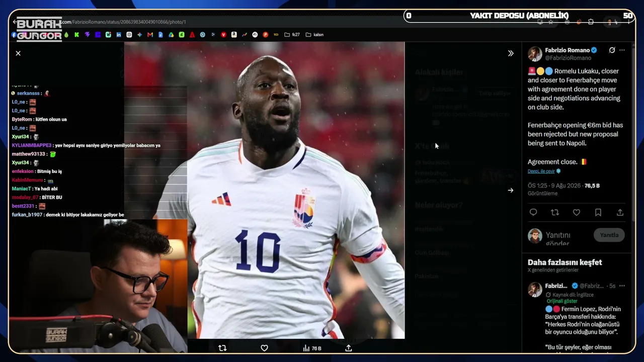Image resolution: width=644 pixels, height=362 pixels.
Task: Open the Gmail bookmark
Action: tap(150, 35)
